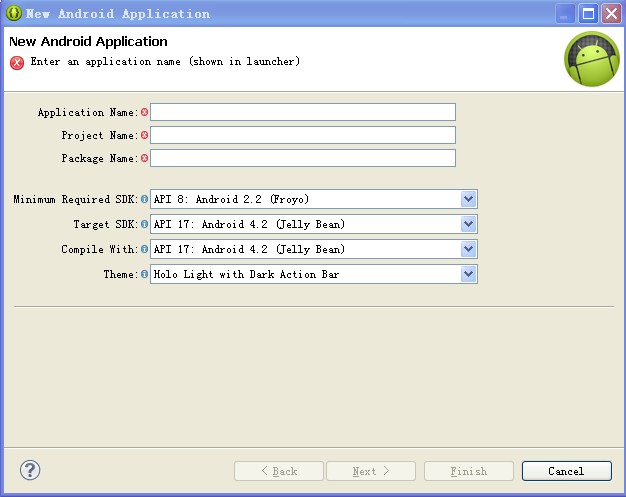Open the Minimum Required SDK dropdown
The width and height of the screenshot is (626, 497).
click(x=468, y=199)
